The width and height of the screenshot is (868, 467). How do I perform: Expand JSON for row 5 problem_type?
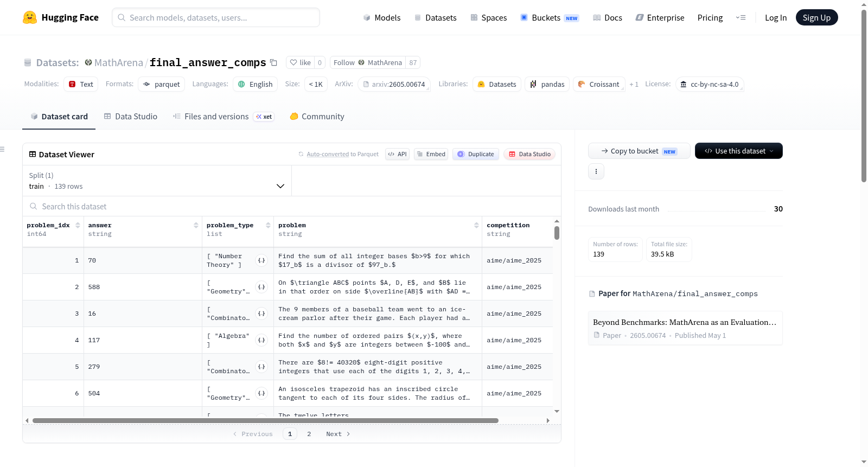pos(261,367)
